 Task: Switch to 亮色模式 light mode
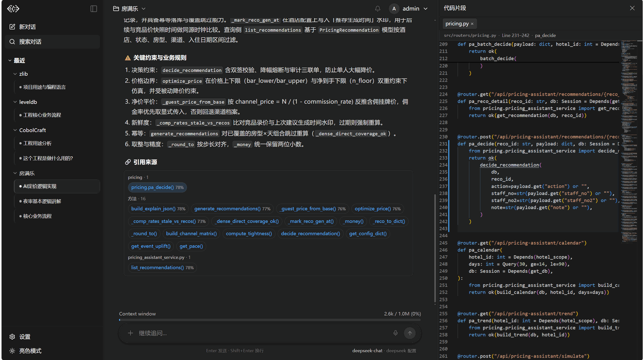click(x=25, y=351)
